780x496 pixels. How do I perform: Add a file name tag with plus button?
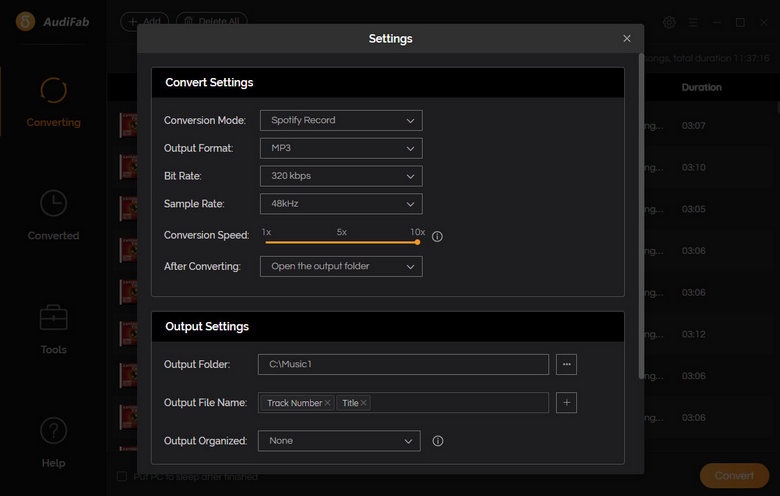click(566, 402)
